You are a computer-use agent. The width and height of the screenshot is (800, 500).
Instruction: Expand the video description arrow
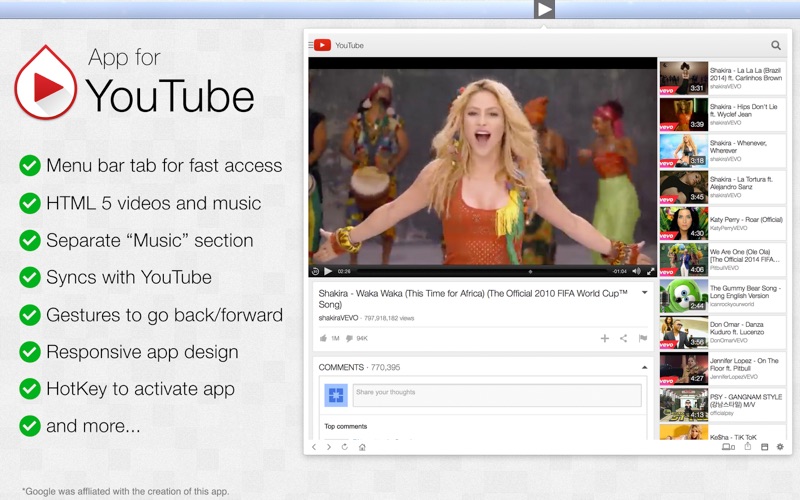tap(644, 292)
